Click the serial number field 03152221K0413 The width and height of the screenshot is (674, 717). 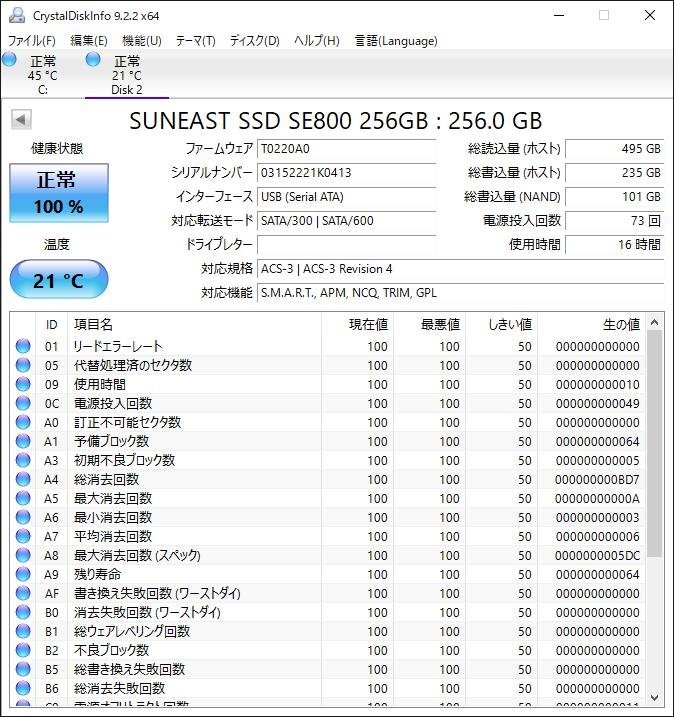pyautogui.click(x=346, y=173)
